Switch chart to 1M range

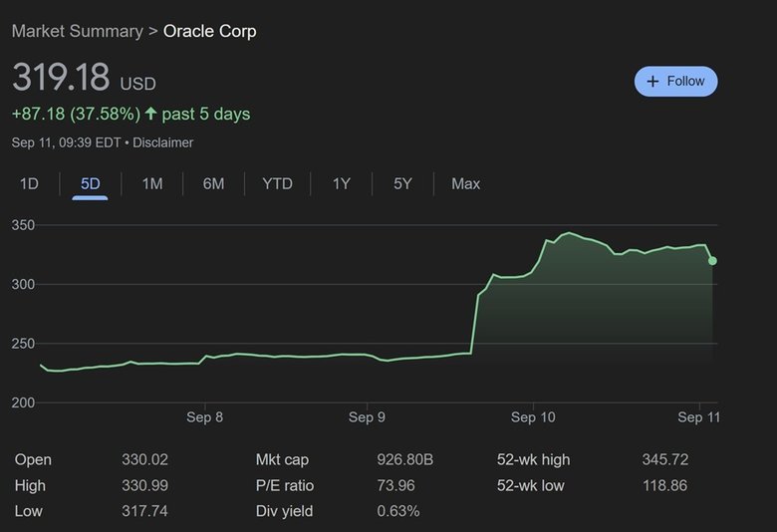[152, 184]
